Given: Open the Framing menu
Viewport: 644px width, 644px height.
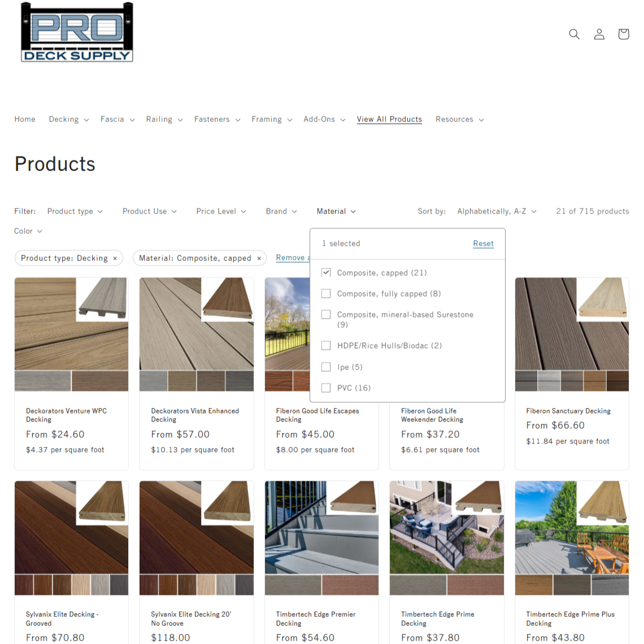Looking at the screenshot, I should pyautogui.click(x=272, y=119).
